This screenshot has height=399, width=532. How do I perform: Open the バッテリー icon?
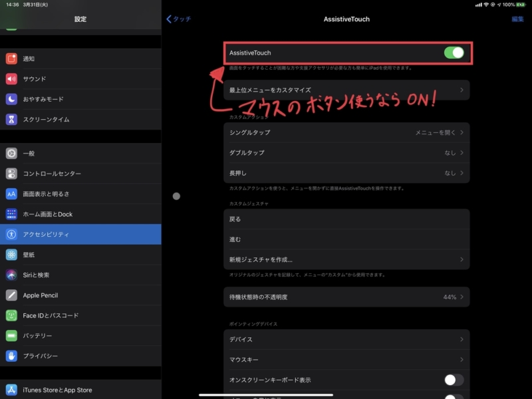tap(11, 336)
